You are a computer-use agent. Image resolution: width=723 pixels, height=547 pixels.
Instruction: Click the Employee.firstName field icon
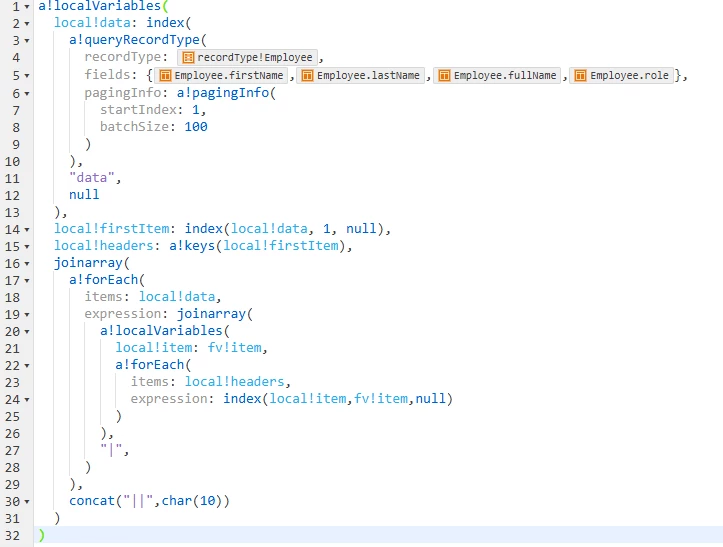[x=165, y=75]
